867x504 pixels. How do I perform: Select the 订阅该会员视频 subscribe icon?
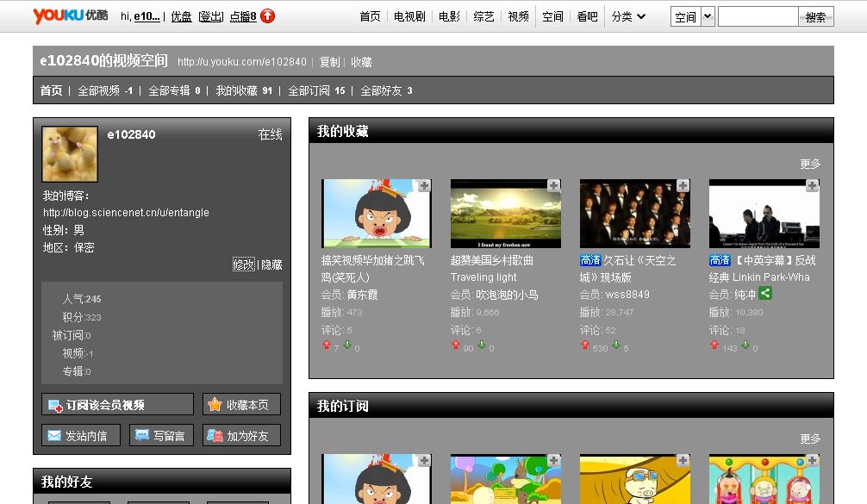click(x=54, y=404)
